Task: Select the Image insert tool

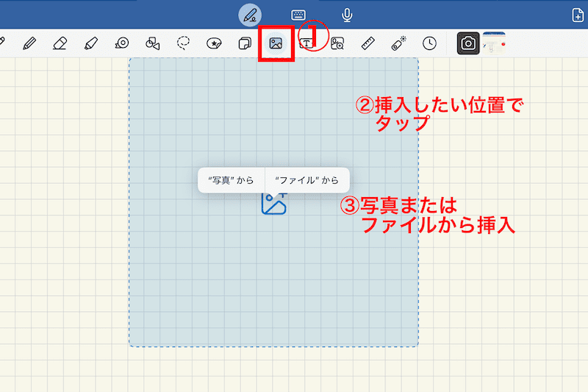Action: pyautogui.click(x=276, y=43)
